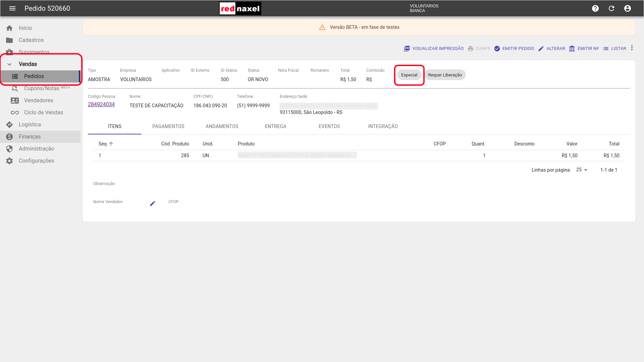Click the pencil edit icon near Nome Vendedor
The height and width of the screenshot is (362, 644).
pyautogui.click(x=153, y=203)
